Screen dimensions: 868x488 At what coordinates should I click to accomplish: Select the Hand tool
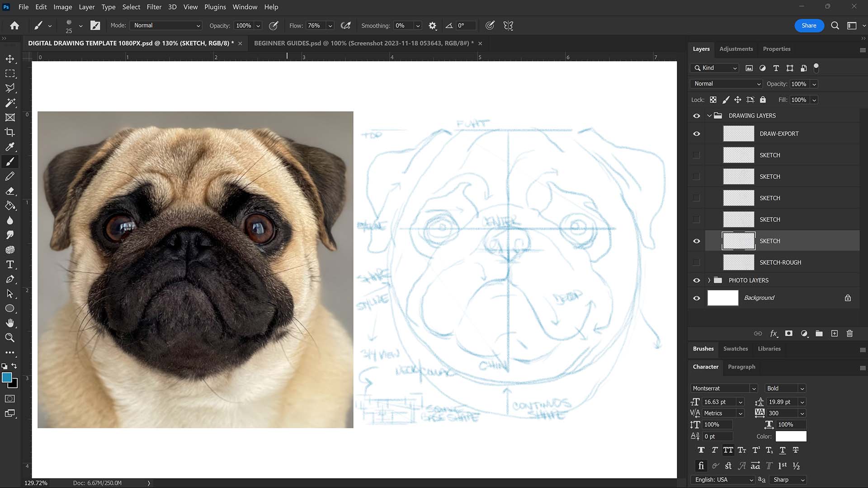coord(10,323)
